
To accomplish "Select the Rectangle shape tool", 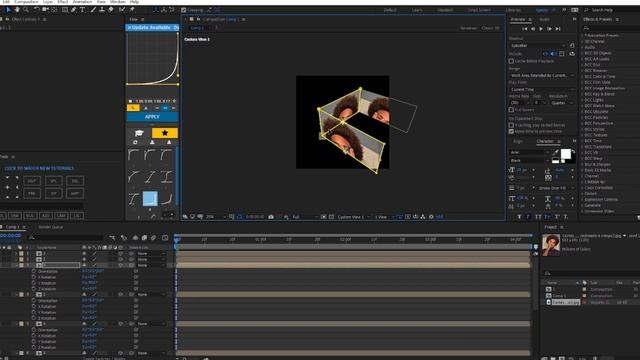I will pyautogui.click(x=65, y=9).
